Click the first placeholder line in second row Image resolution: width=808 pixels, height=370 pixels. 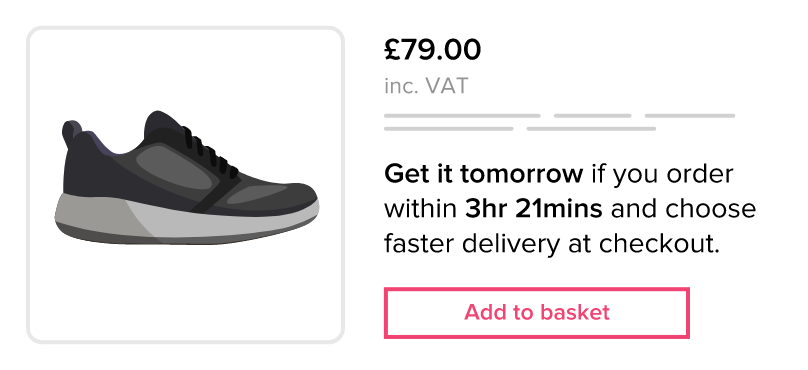(449, 129)
